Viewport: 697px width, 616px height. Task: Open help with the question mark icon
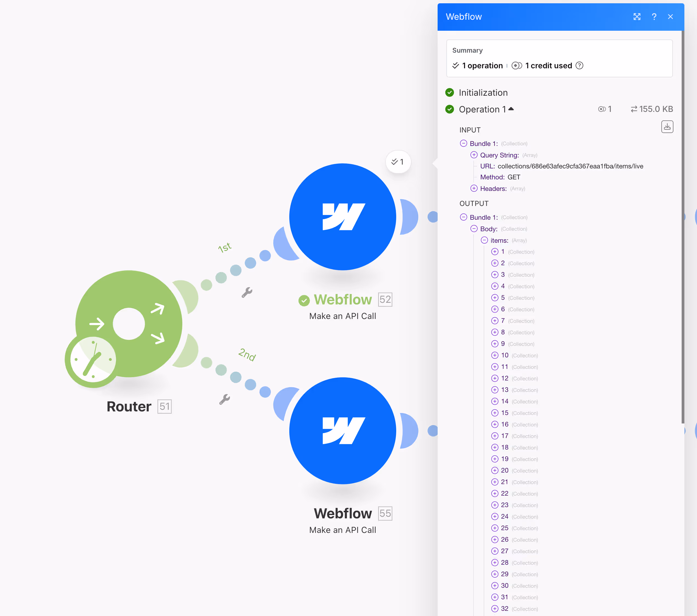(x=654, y=17)
